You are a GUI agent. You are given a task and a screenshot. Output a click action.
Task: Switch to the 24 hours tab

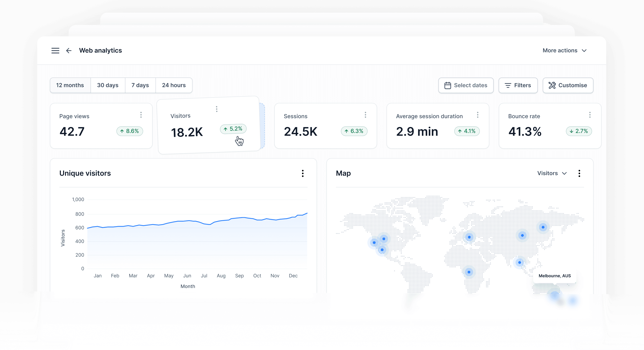pos(174,85)
